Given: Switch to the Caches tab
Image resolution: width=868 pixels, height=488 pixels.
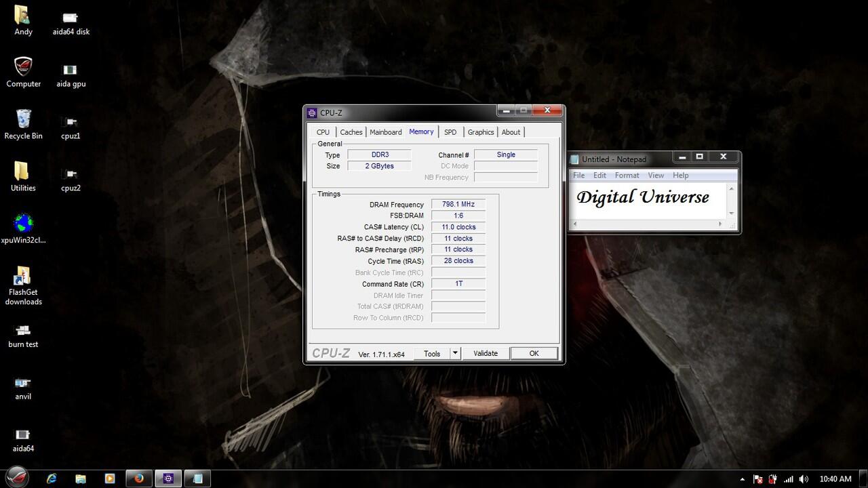Looking at the screenshot, I should click(x=351, y=132).
